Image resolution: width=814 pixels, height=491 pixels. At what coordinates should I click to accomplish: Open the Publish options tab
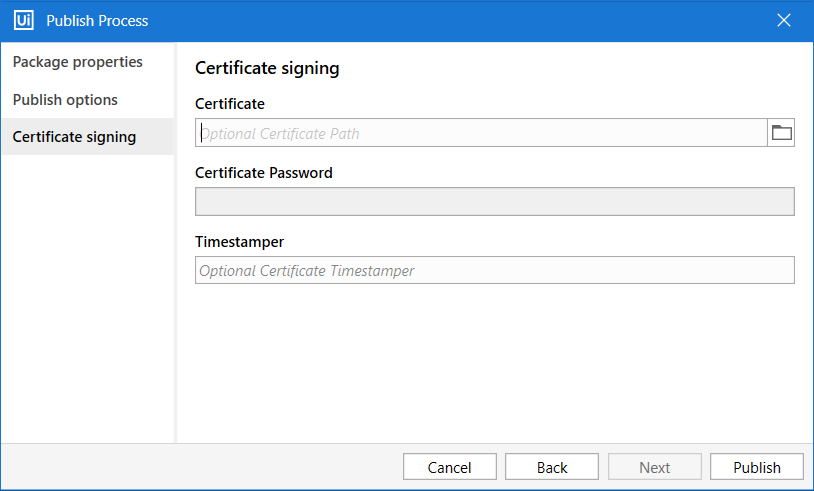tap(65, 100)
